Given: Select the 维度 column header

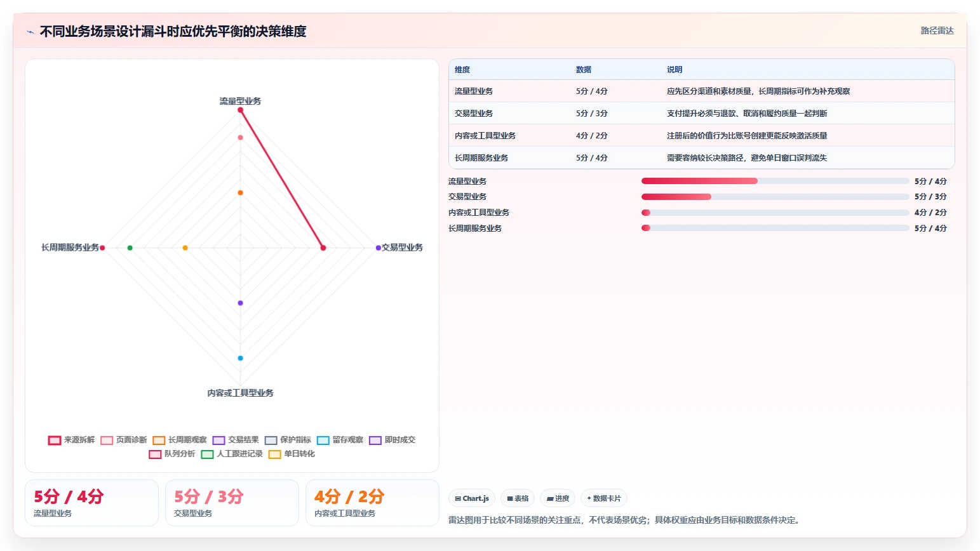Looking at the screenshot, I should click(x=462, y=70).
